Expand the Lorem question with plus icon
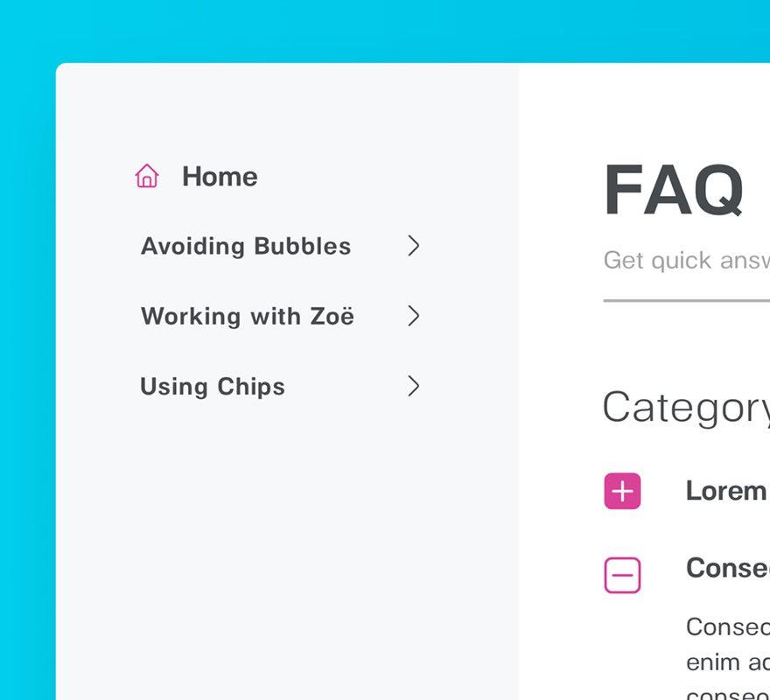The image size is (770, 700). point(622,491)
